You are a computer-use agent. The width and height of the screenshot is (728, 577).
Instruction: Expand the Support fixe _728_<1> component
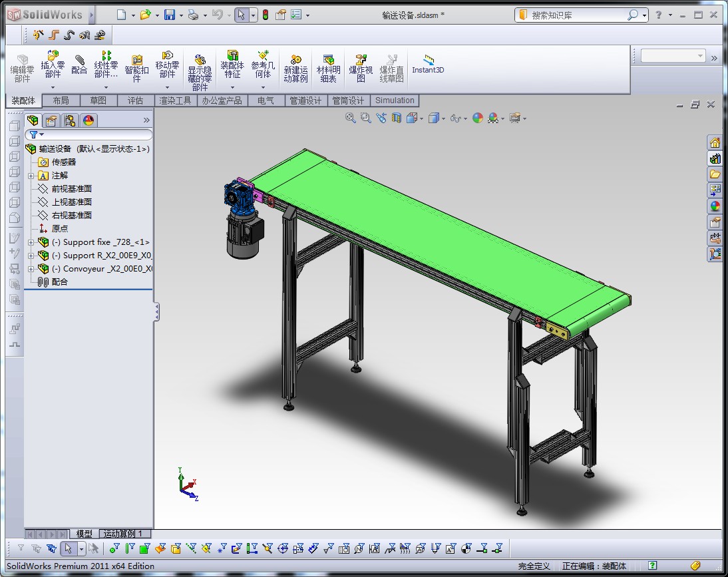[x=31, y=242]
